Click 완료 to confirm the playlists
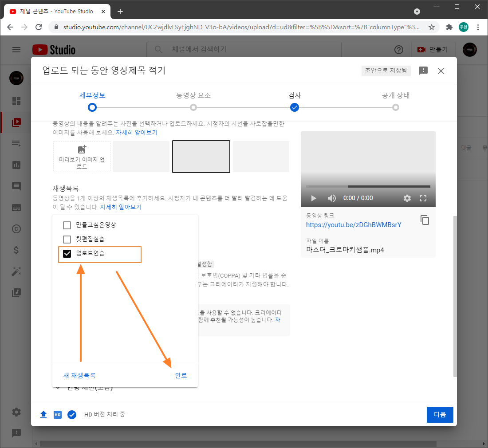This screenshot has height=448, width=488. coord(181,376)
